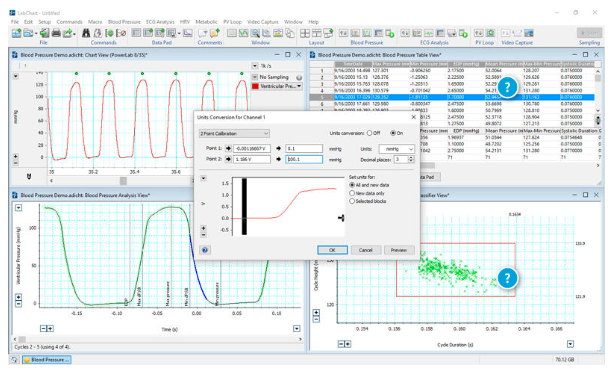Image resolution: width=612 pixels, height=372 pixels.
Task: Click the first Layout grid icon
Action: click(x=305, y=33)
